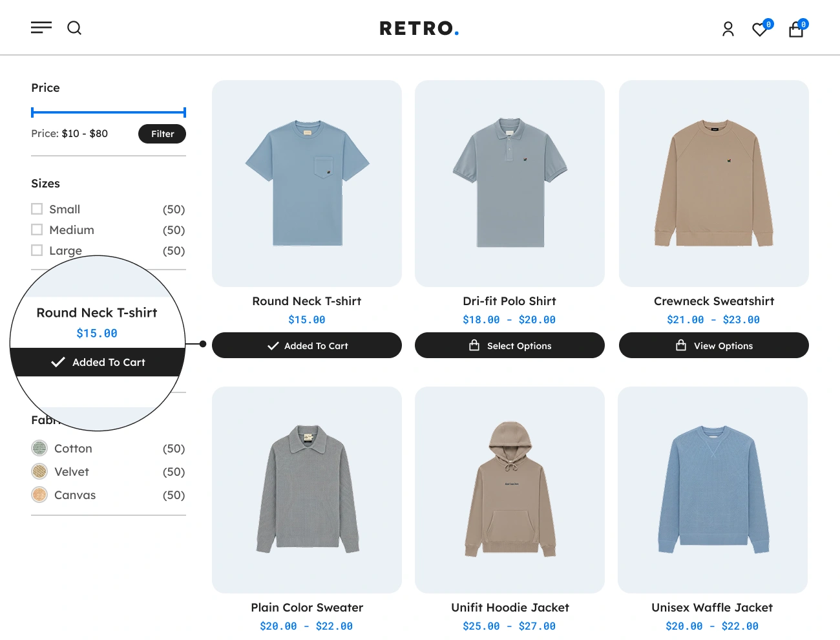Adjust the price slider left handle
Screen dimensions: 840x640
click(x=32, y=112)
